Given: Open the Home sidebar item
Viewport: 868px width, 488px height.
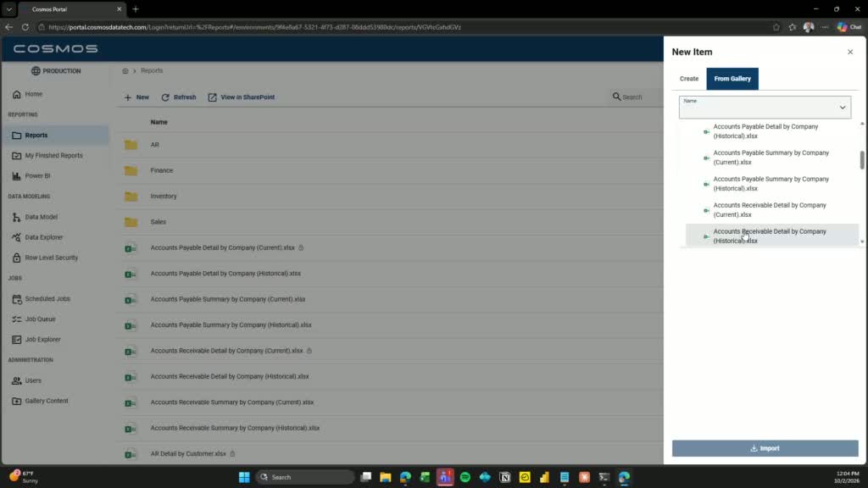Looking at the screenshot, I should (x=33, y=94).
